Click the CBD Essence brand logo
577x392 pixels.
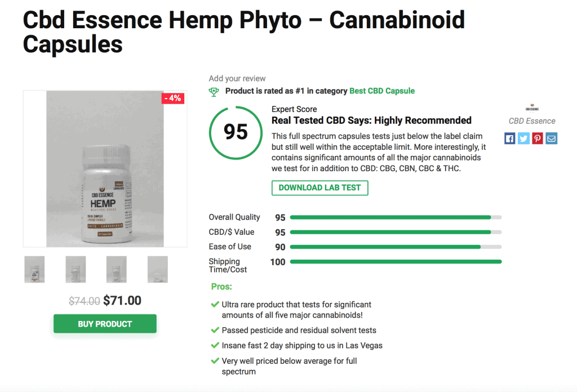point(531,108)
